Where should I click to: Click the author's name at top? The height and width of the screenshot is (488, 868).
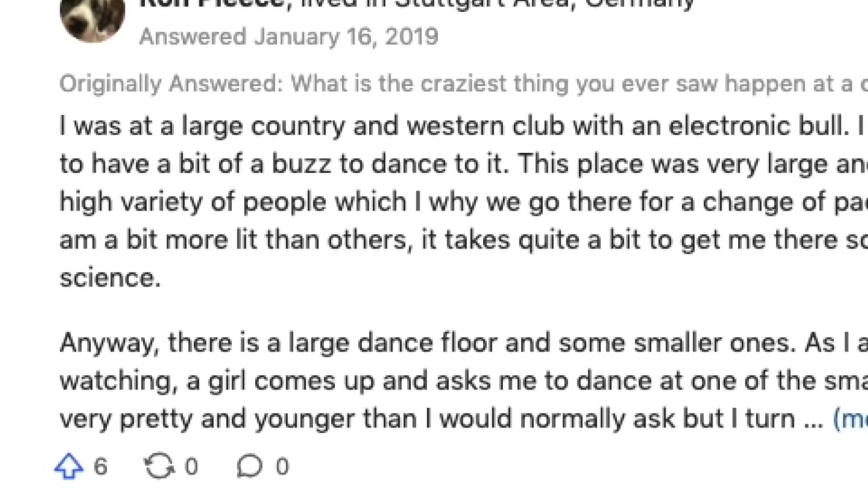pos(212,4)
